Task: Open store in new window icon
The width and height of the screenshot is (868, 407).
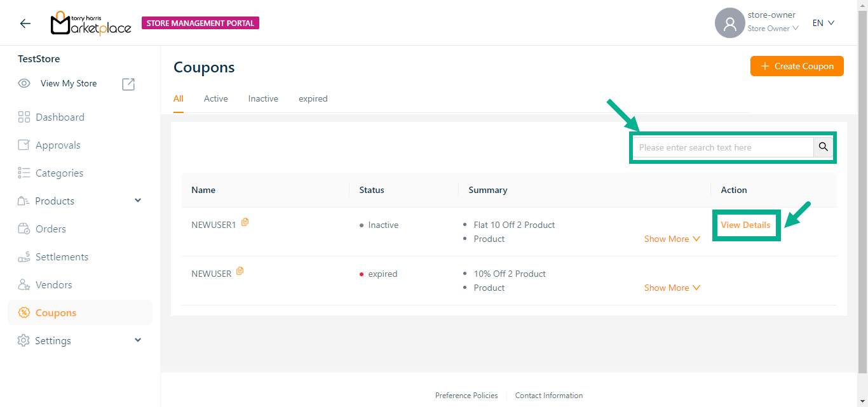Action: point(128,84)
